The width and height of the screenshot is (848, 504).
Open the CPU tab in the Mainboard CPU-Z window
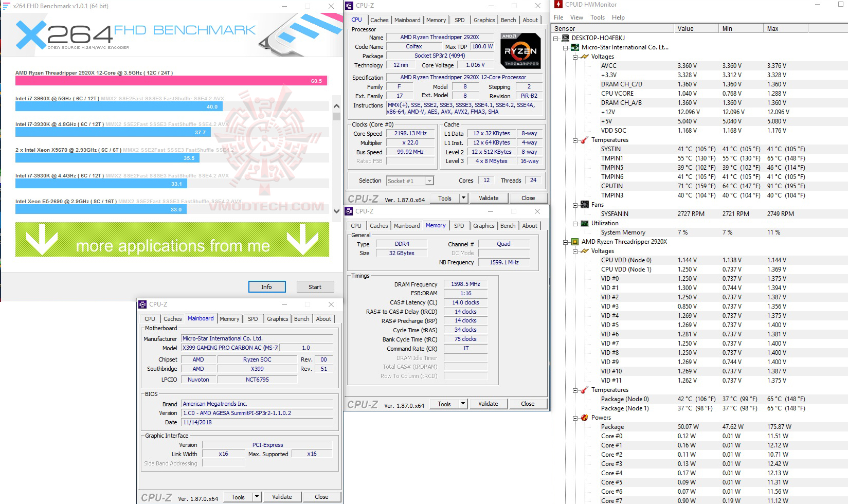pos(150,319)
